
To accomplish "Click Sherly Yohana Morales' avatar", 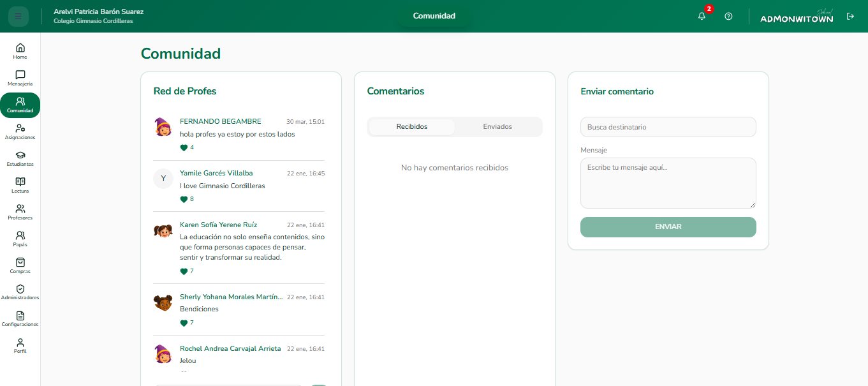I will [163, 302].
